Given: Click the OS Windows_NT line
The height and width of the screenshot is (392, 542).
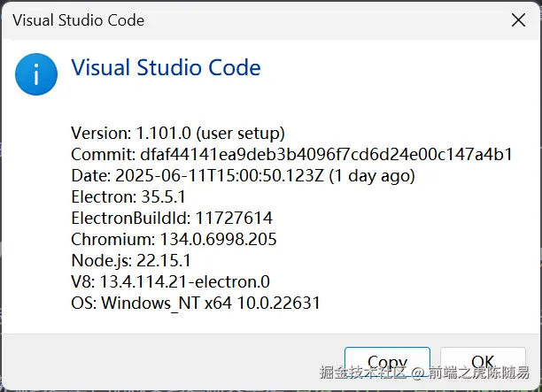Looking at the screenshot, I should pyautogui.click(x=195, y=304).
